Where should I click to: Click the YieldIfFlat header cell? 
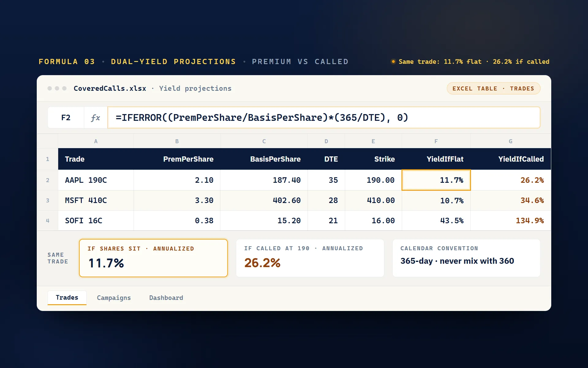click(x=436, y=159)
